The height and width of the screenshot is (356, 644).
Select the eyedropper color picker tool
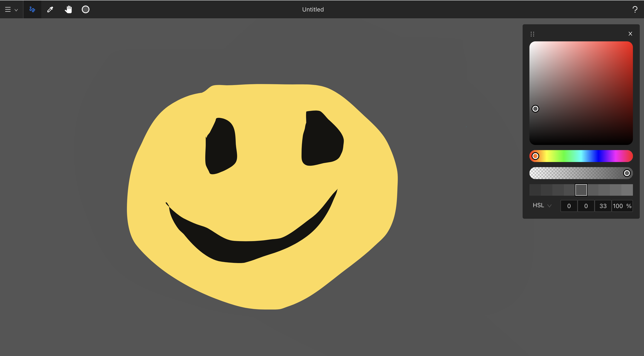point(50,10)
